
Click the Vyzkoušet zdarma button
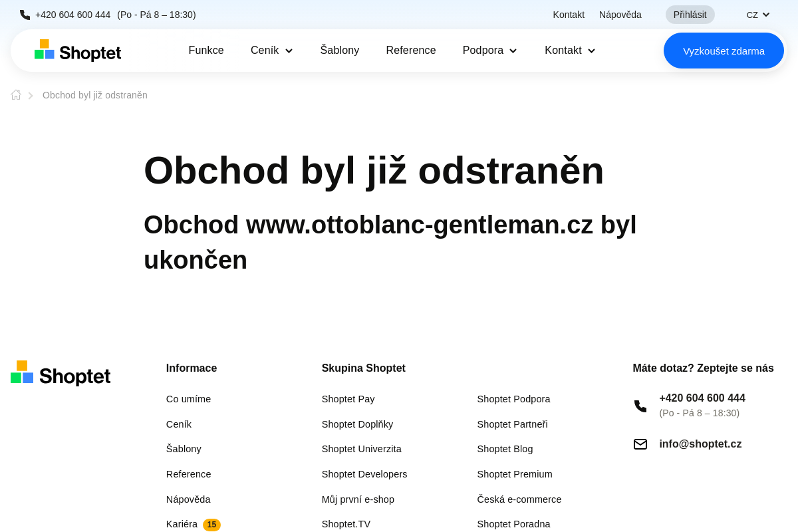[724, 50]
